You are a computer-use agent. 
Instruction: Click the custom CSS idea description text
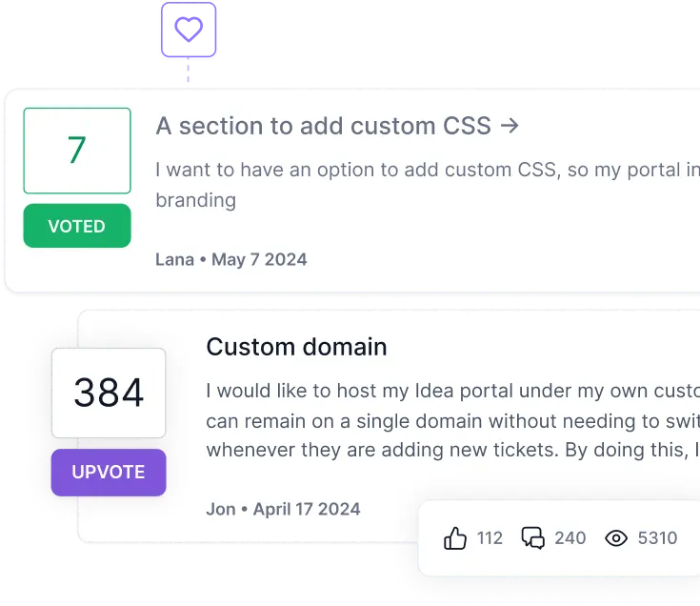click(419, 172)
